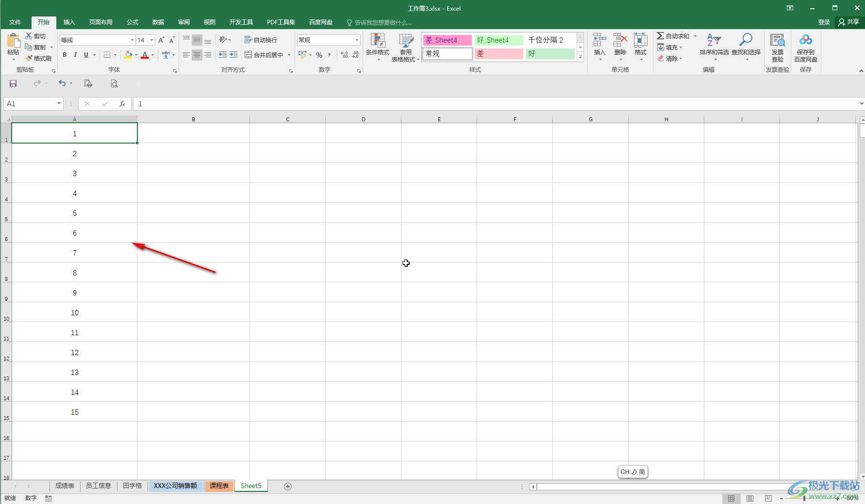Expand the Merge & Center (合并后居中) dropdown arrow
Screen dimensions: 865x504
point(289,55)
